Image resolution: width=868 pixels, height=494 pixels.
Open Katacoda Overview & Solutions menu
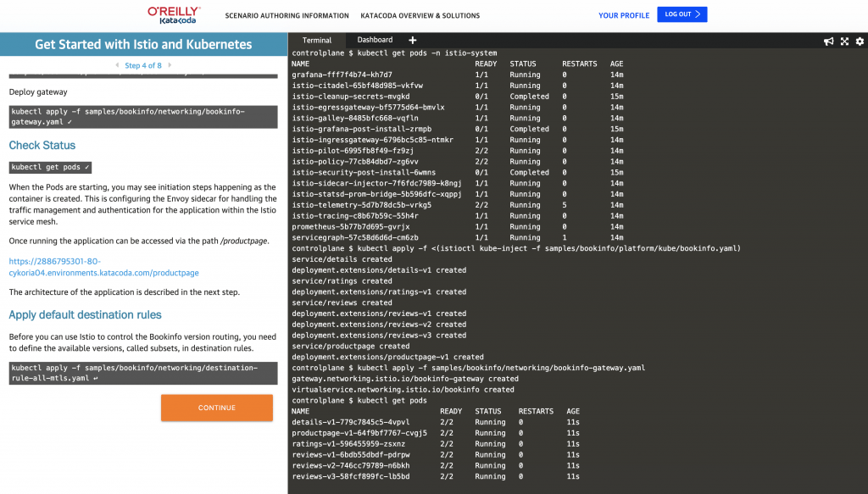[420, 15]
